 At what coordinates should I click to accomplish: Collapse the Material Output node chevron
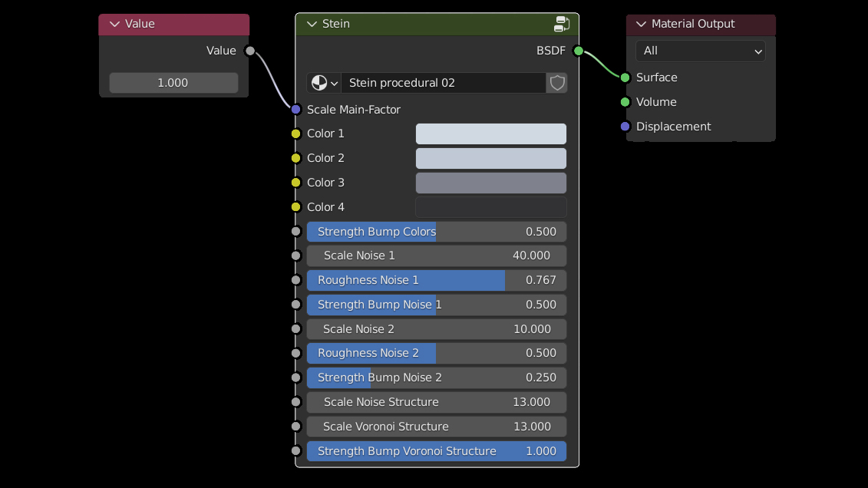tap(641, 24)
